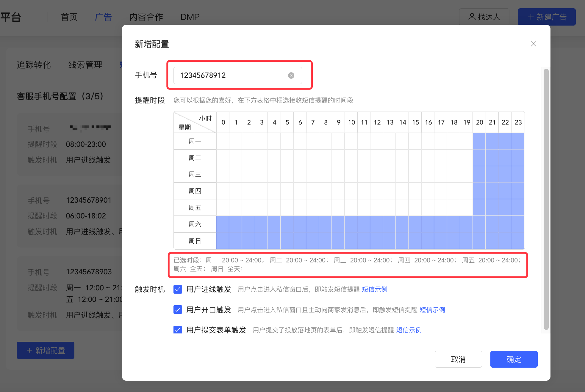Open the 线索管理 tab
The width and height of the screenshot is (585, 392).
(x=85, y=65)
